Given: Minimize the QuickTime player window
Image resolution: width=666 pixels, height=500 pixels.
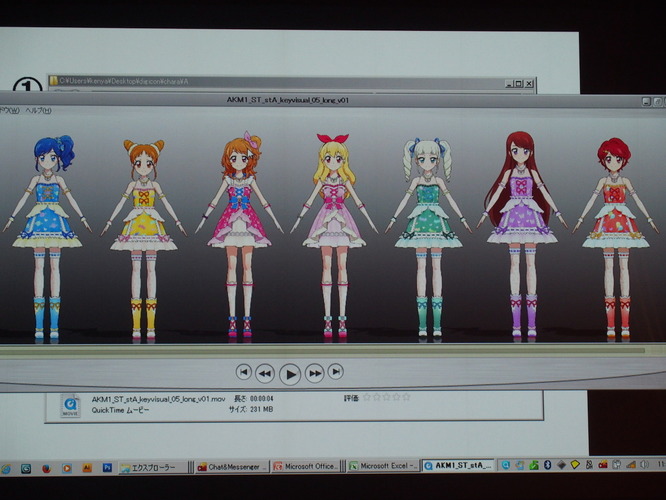Looking at the screenshot, I should tap(646, 102).
